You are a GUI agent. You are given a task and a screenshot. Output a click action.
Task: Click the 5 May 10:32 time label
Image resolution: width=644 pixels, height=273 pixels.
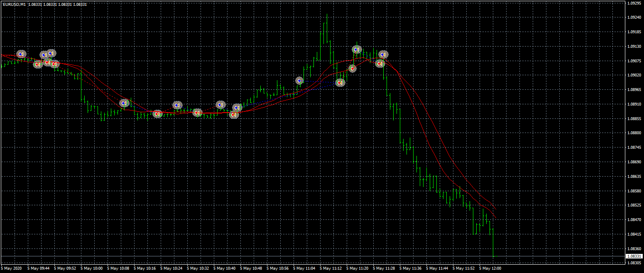(198, 268)
